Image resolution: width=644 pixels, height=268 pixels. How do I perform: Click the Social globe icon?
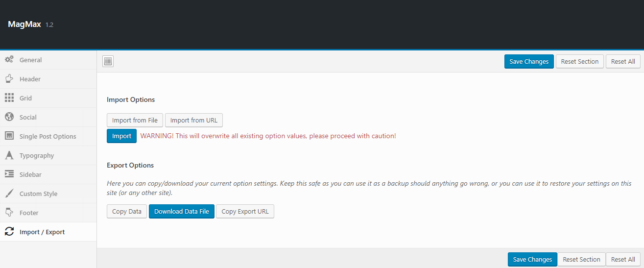(9, 117)
